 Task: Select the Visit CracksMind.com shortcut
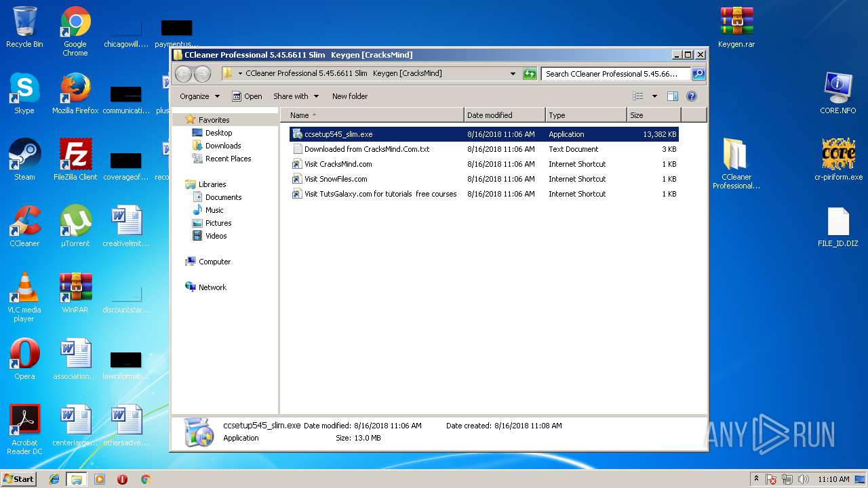pos(484,164)
